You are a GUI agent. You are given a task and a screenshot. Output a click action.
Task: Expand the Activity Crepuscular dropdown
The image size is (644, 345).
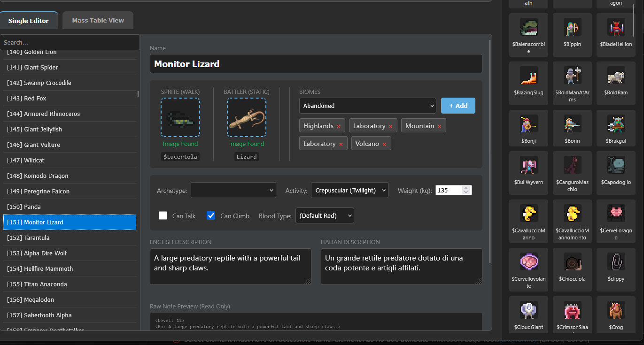point(349,190)
